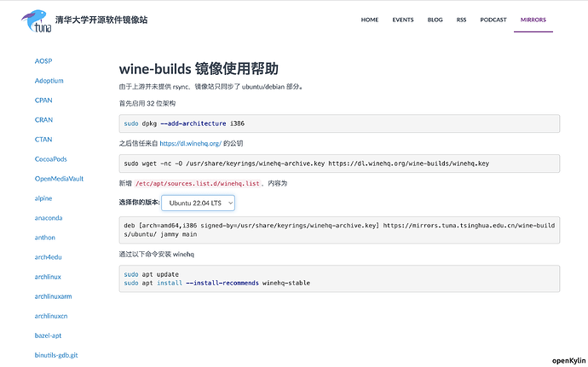The height and width of the screenshot is (367, 588).
Task: Click the dpkg --add-architecture i386 code block
Action: [339, 123]
